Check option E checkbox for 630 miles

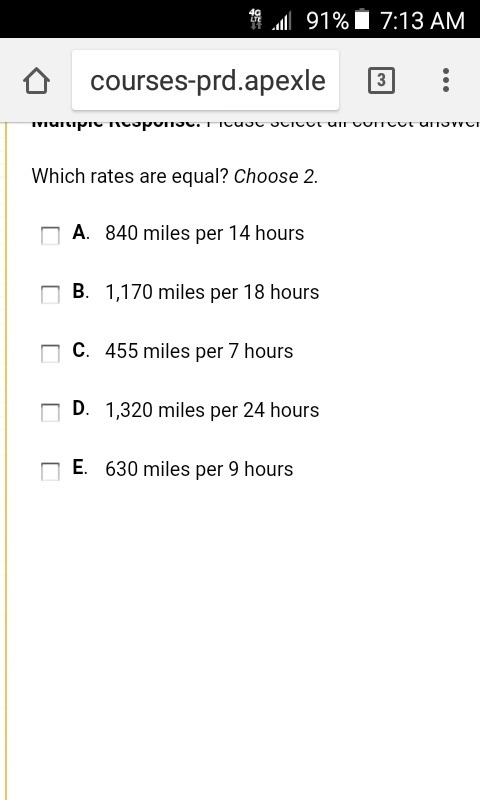tap(50, 471)
